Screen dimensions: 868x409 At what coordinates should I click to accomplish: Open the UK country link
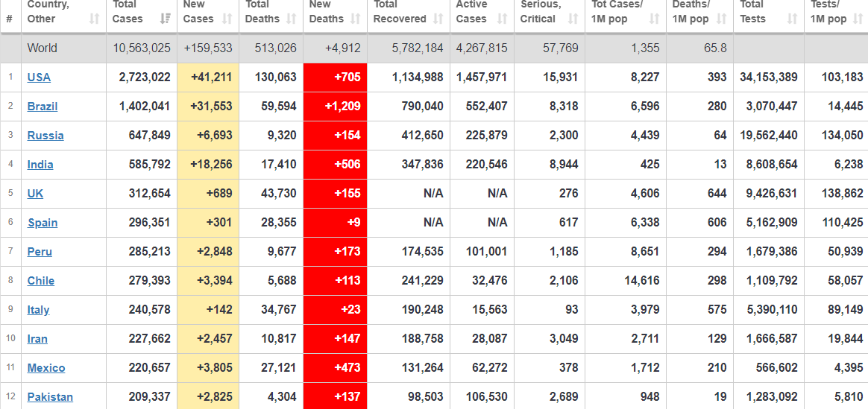35,194
